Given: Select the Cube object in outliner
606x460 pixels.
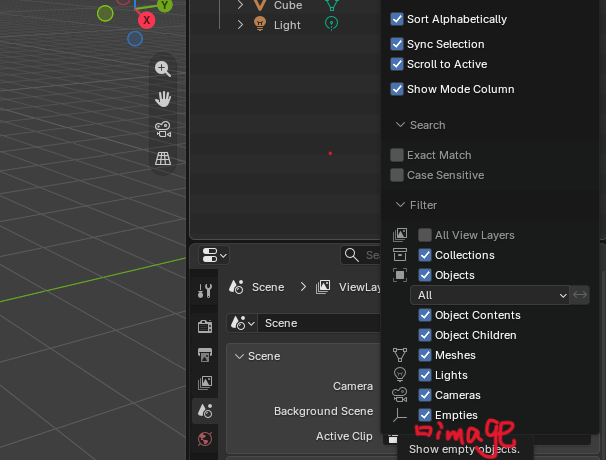Looking at the screenshot, I should [x=288, y=5].
